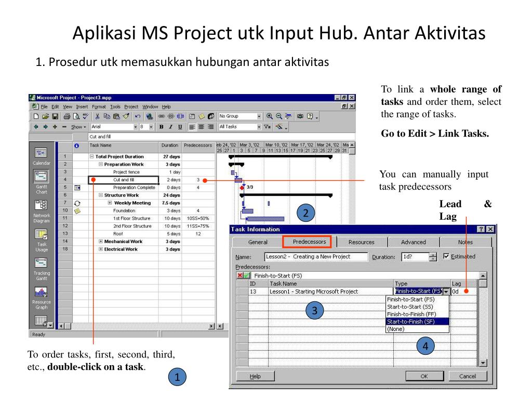Collapse the Structure Work summary task
The height and width of the screenshot is (399, 532).
coord(101,195)
